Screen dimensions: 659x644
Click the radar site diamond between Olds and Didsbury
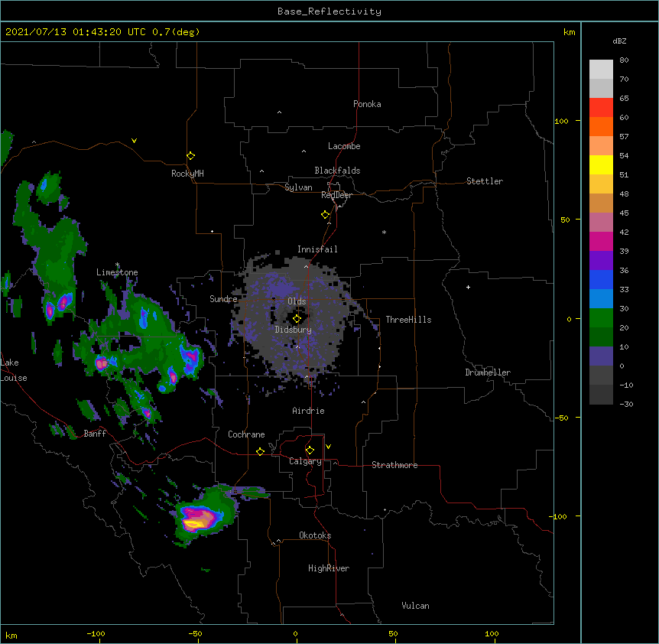[297, 319]
